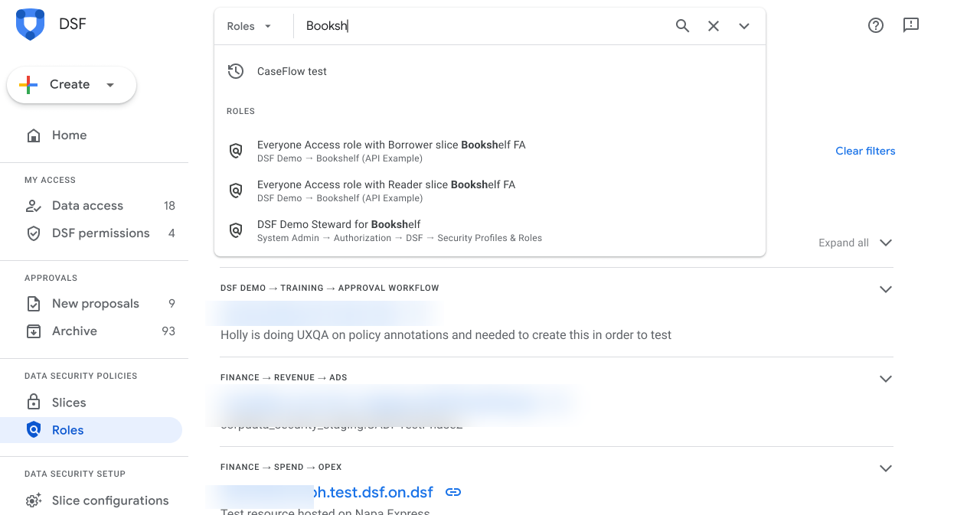Click the search magnifier icon
Image resolution: width=980 pixels, height=515 pixels.
pyautogui.click(x=682, y=26)
